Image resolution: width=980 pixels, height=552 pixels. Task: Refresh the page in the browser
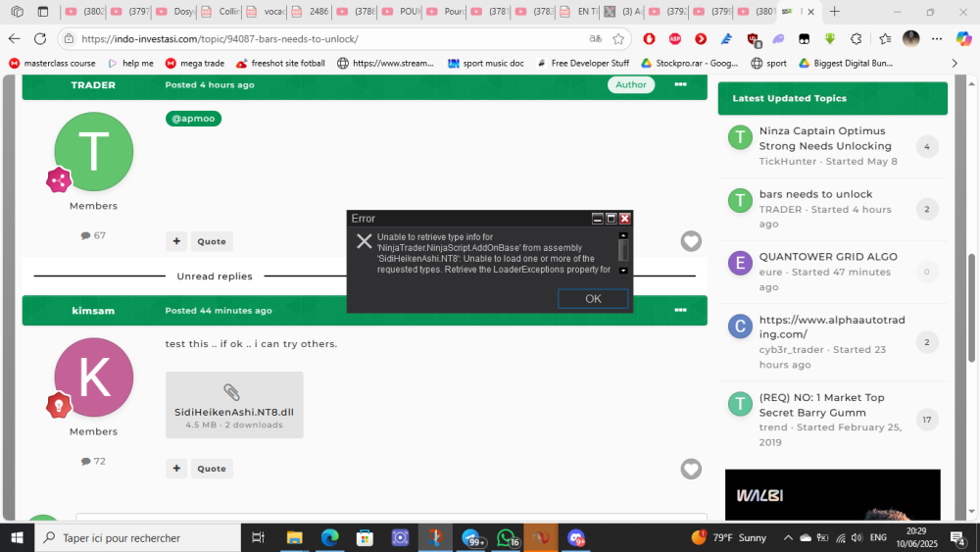[40, 39]
